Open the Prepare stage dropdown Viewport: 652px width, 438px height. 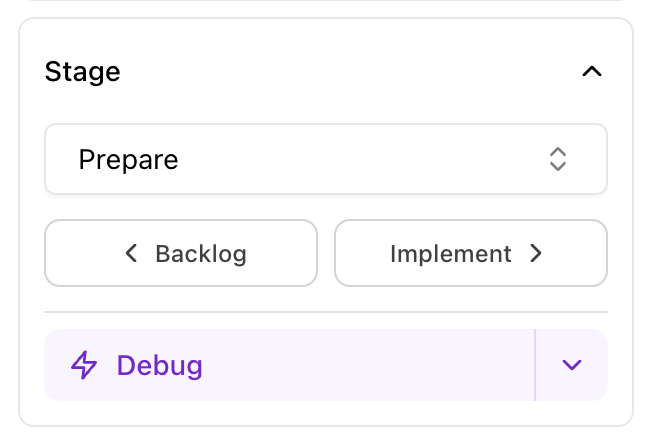(325, 159)
